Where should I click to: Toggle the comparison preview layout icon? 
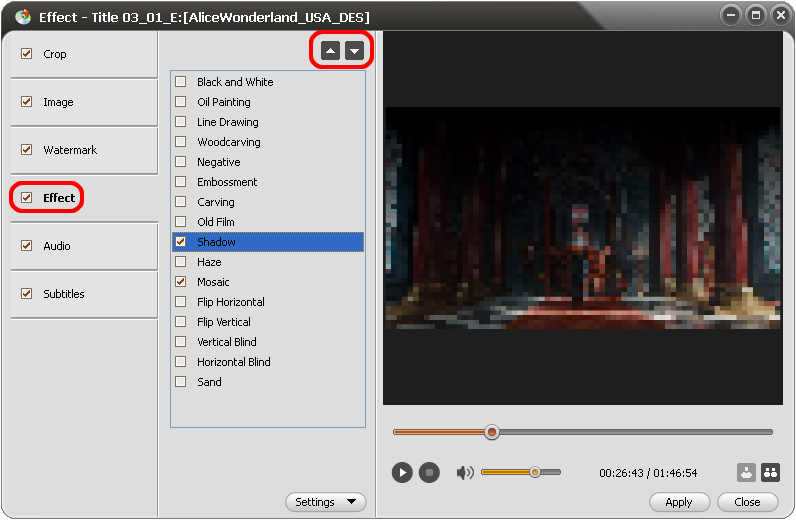pyautogui.click(x=770, y=472)
